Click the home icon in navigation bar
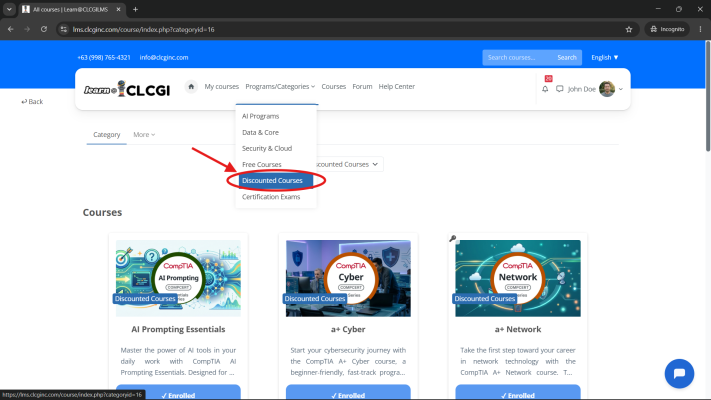This screenshot has width=711, height=400. [191, 87]
